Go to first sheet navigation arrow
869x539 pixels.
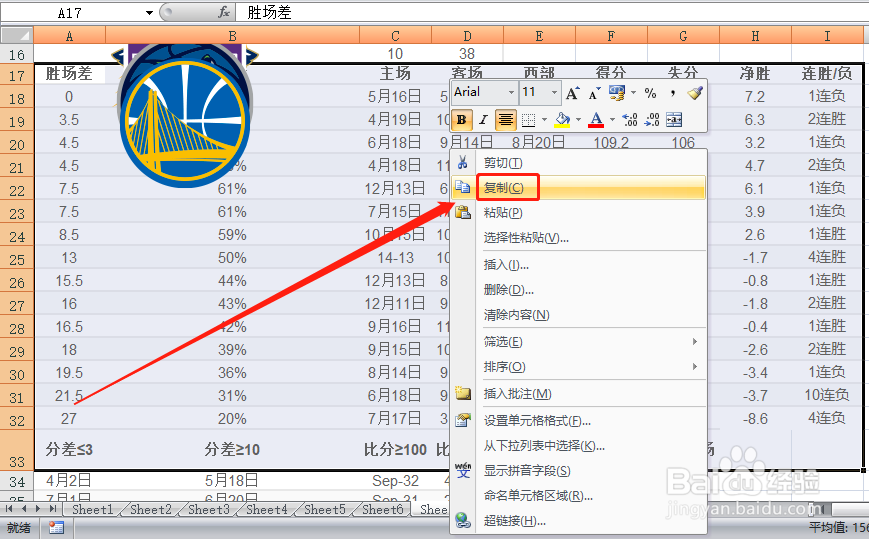point(9,509)
